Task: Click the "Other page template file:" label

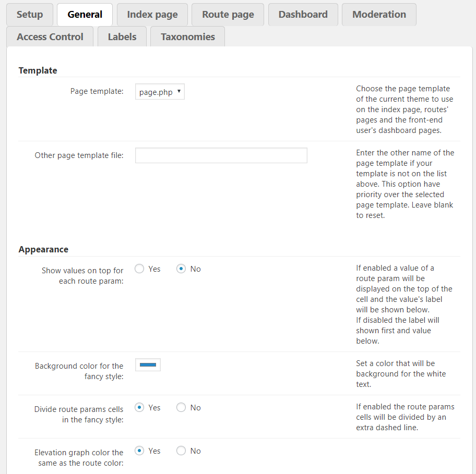Action: click(x=79, y=155)
